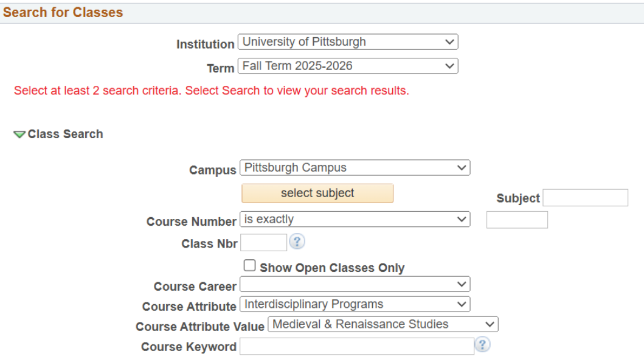
Task: Click the Class Search section heading
Action: pyautogui.click(x=66, y=134)
